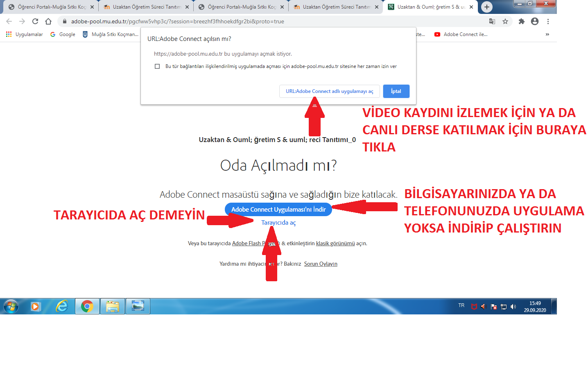This screenshot has height=375, width=588.
Task: Open the Uygulamalar apps shortcut
Action: pos(25,34)
